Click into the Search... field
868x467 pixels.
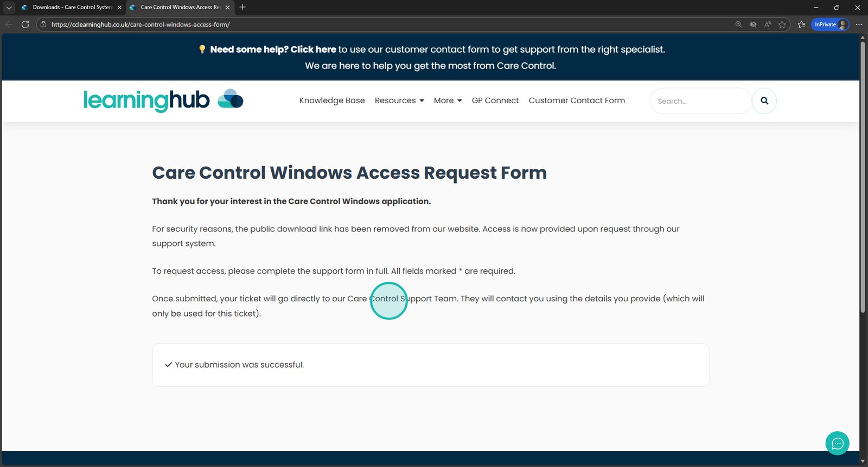pos(700,101)
